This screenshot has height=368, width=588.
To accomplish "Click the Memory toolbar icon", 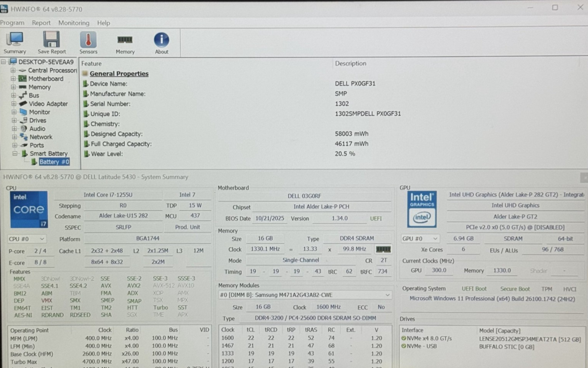I will point(125,39).
